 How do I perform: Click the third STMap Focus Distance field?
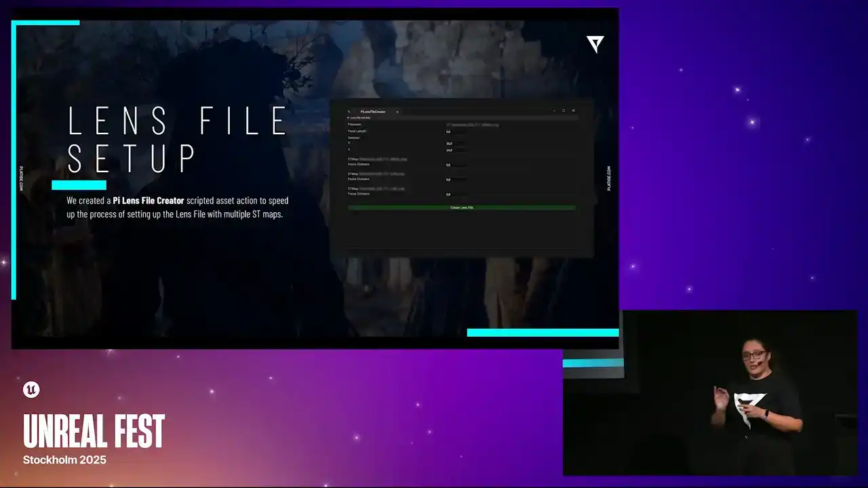pos(455,195)
